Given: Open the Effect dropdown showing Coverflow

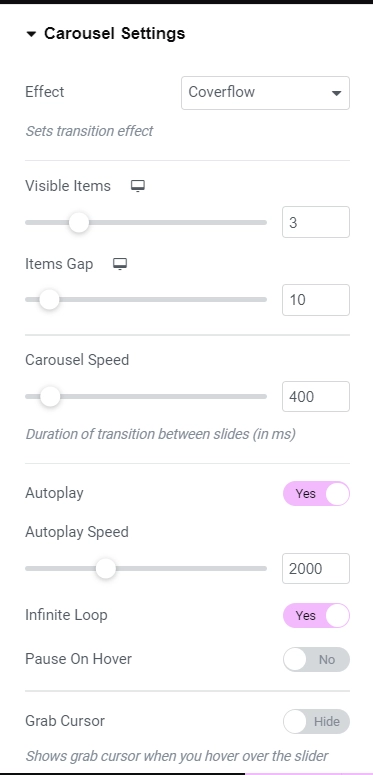Looking at the screenshot, I should click(x=265, y=93).
